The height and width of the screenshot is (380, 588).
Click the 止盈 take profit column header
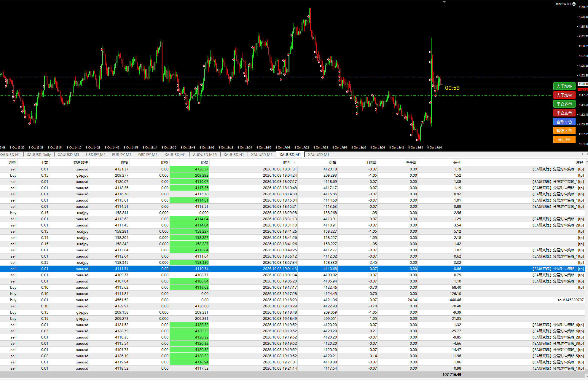(189, 162)
